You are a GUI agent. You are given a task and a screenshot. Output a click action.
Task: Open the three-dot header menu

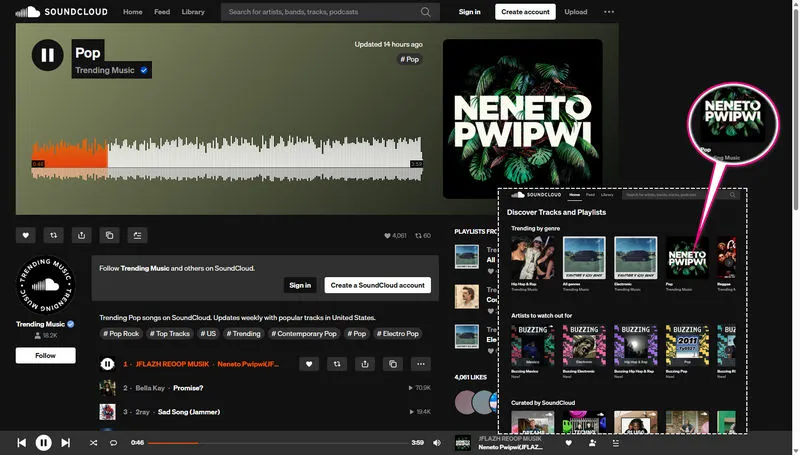[x=609, y=12]
